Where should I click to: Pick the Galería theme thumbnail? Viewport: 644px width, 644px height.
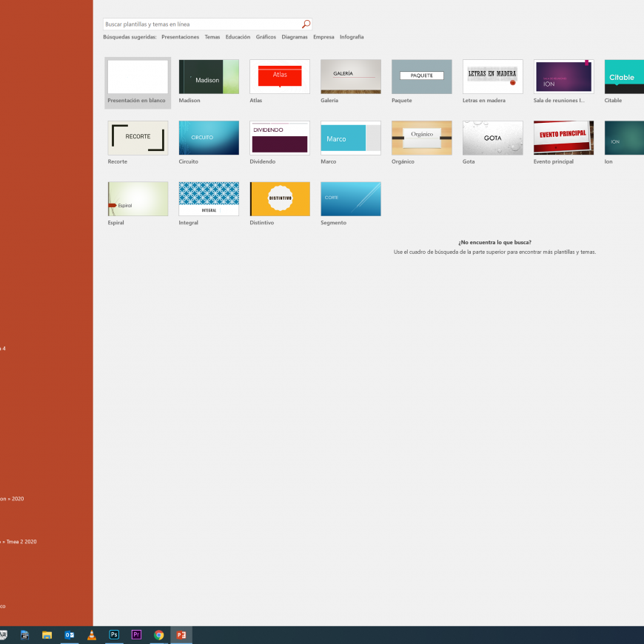pyautogui.click(x=351, y=77)
